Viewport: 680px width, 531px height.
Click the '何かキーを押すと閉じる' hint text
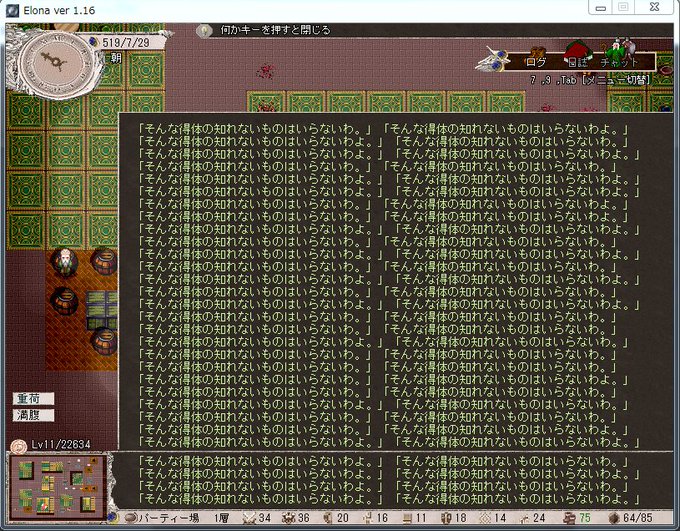tap(275, 30)
